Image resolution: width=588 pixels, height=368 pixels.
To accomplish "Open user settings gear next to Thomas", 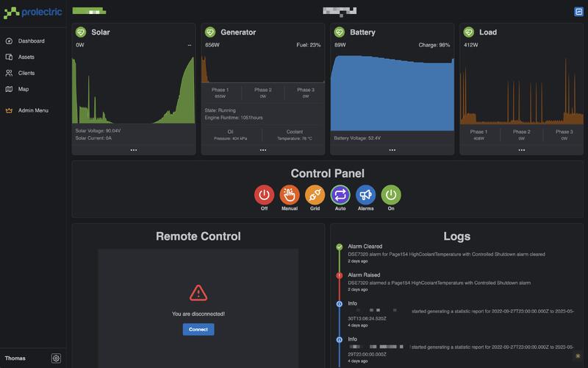I will tap(56, 358).
